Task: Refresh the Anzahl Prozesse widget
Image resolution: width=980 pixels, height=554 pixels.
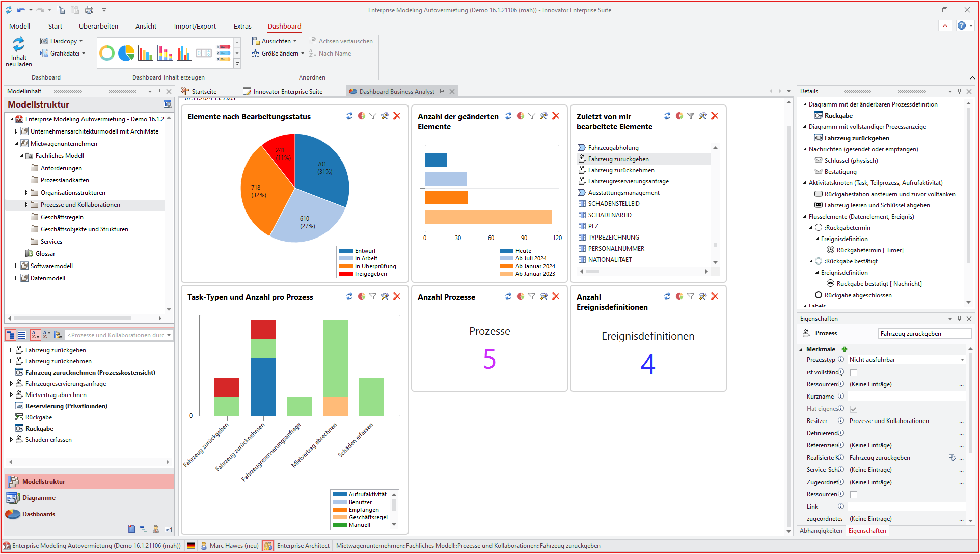Action: click(508, 296)
